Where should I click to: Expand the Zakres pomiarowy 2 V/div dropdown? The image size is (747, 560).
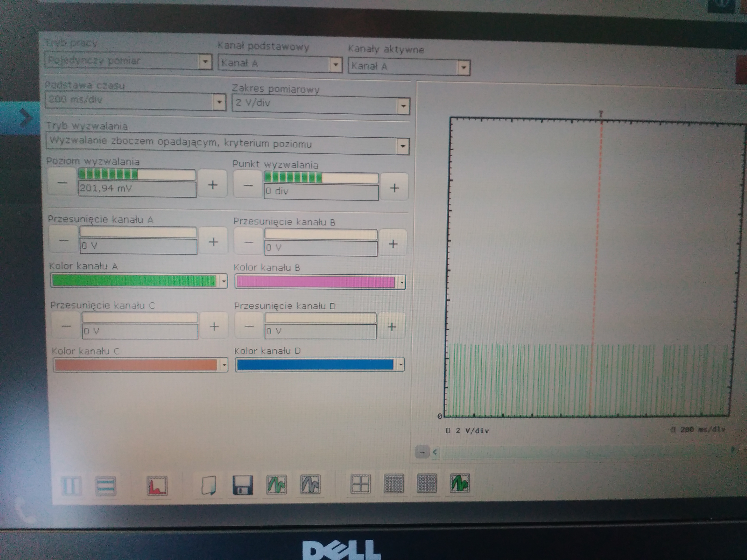coord(403,106)
